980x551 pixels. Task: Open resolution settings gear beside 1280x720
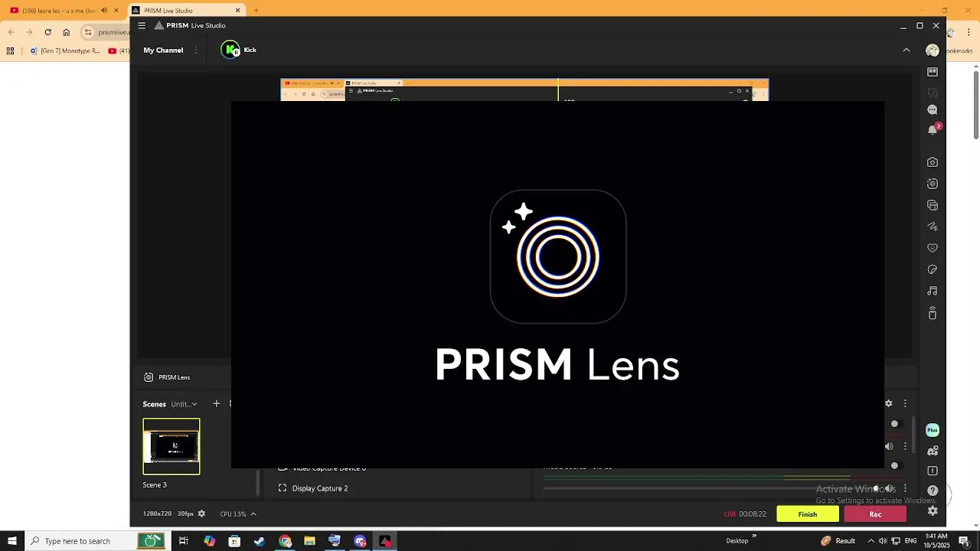tap(201, 514)
